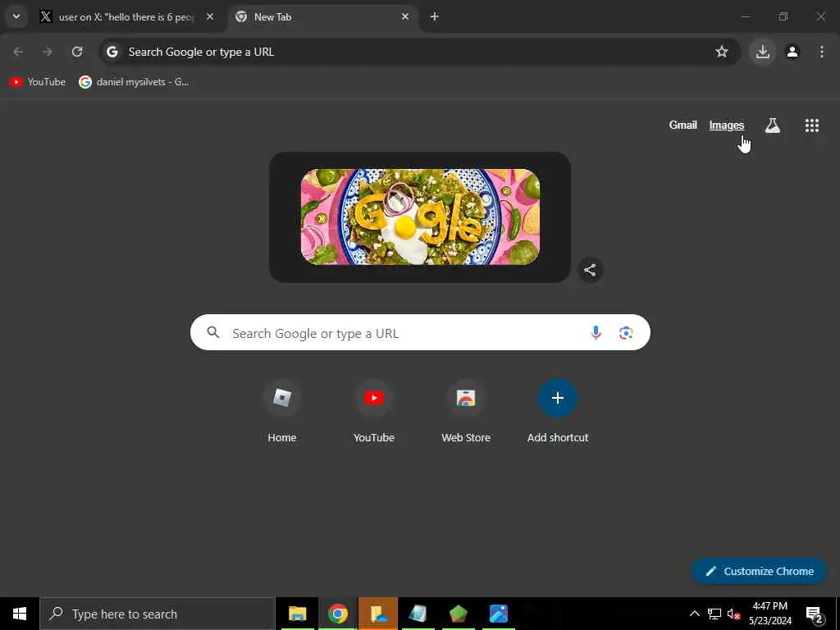Click the network tray icon
840x630 pixels.
pyautogui.click(x=714, y=614)
